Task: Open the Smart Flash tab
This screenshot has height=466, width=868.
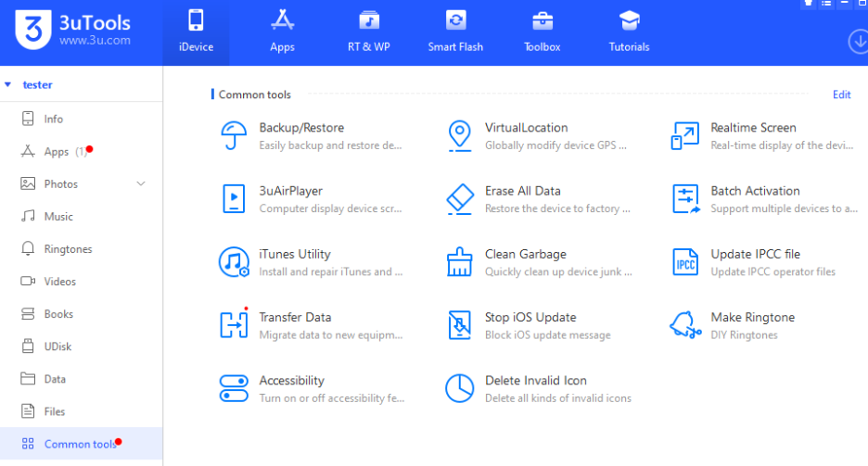Action: (455, 32)
